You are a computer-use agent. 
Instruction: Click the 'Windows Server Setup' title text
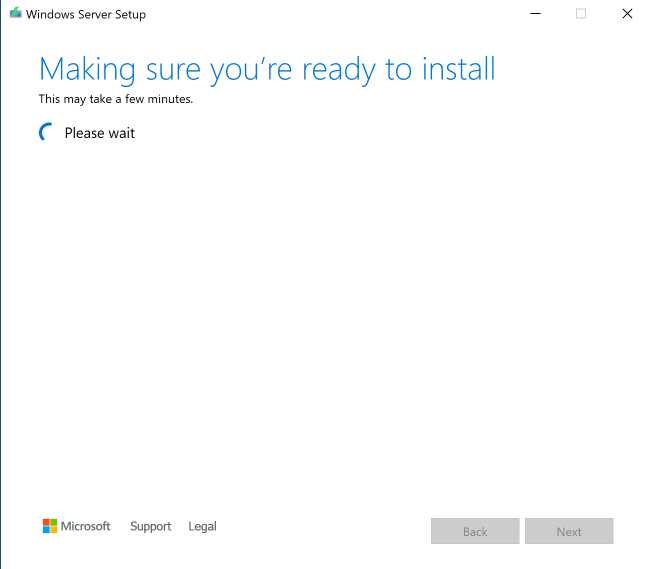(86, 15)
